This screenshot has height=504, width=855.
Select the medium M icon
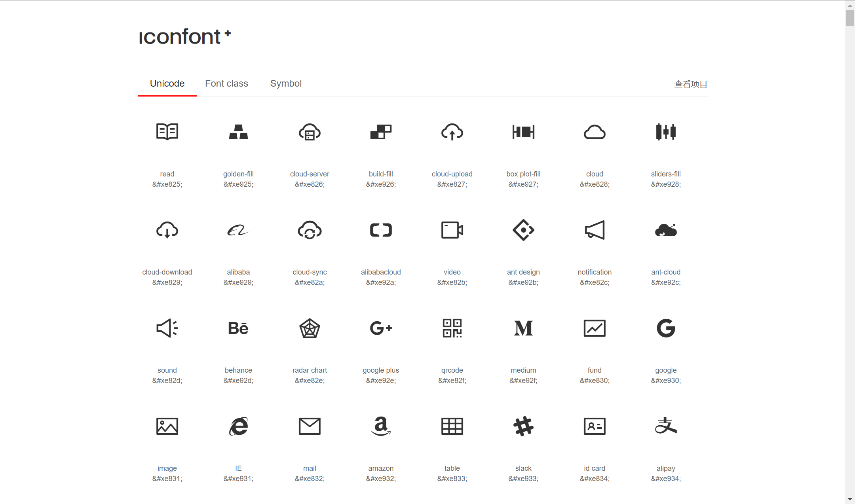point(523,328)
